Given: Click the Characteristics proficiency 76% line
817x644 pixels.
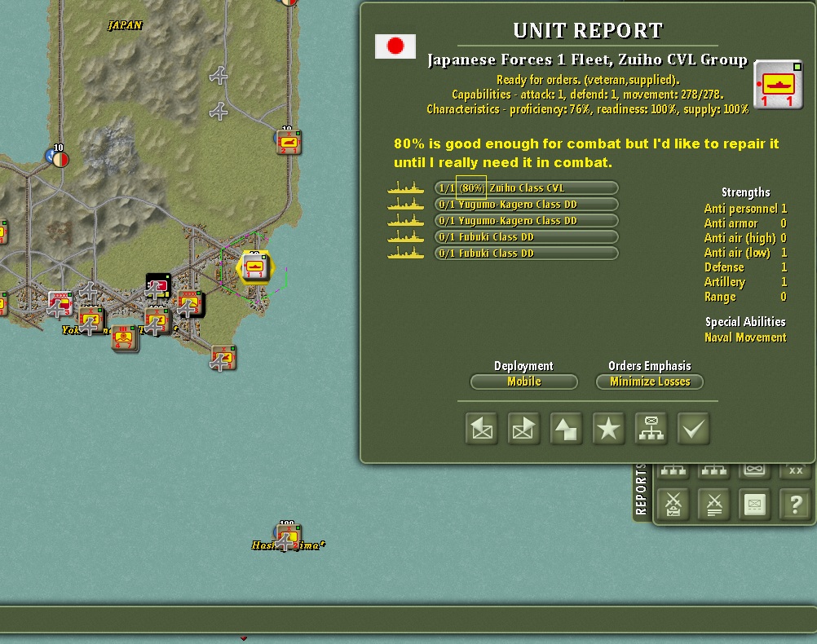Looking at the screenshot, I should 587,109.
